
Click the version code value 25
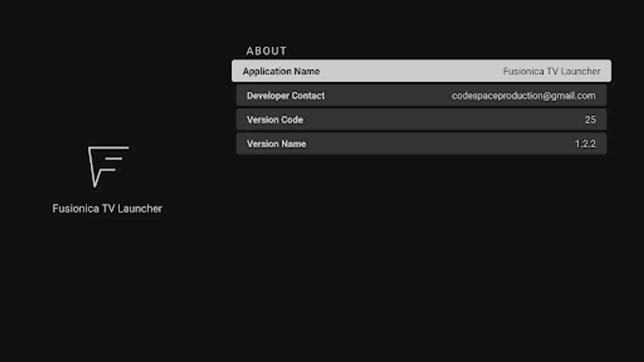point(590,119)
